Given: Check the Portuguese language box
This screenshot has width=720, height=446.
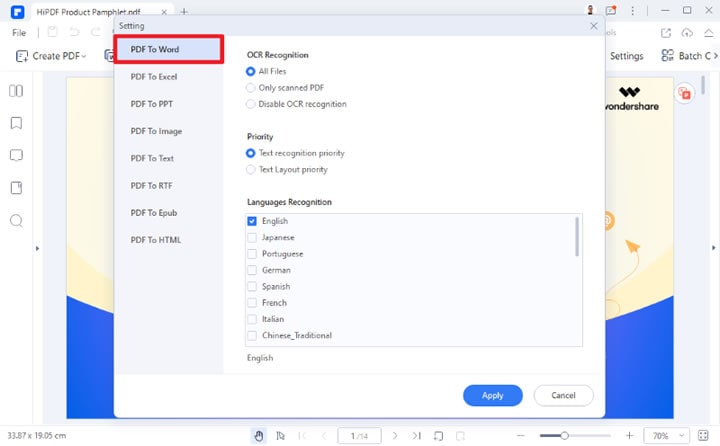Looking at the screenshot, I should coord(252,254).
